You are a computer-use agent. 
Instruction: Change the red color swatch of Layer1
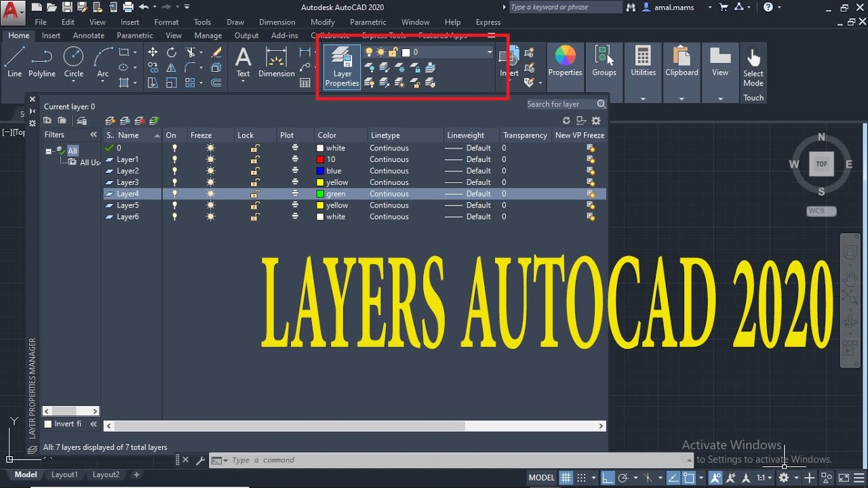[x=320, y=159]
